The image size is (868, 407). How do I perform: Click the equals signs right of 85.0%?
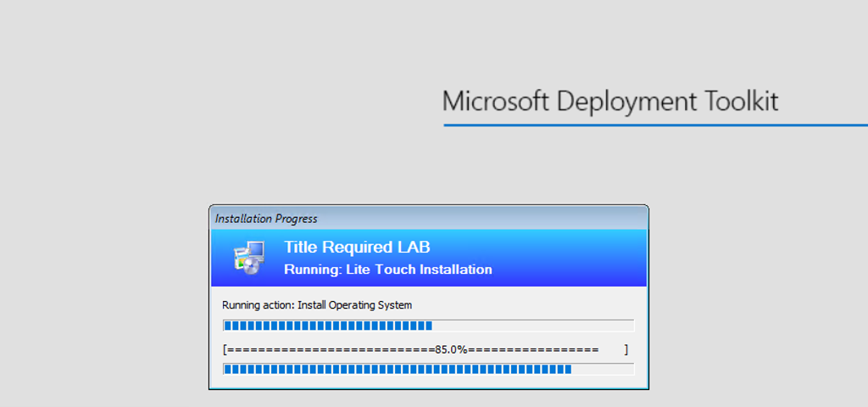pyautogui.click(x=533, y=349)
